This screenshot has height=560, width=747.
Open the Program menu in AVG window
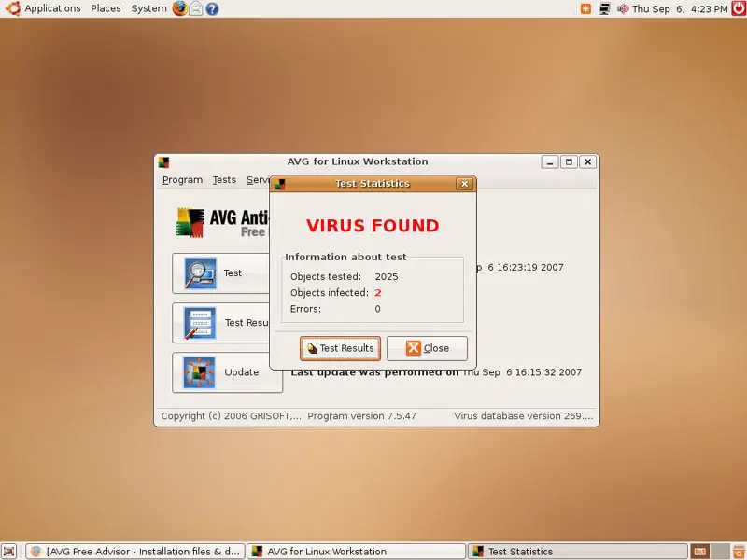click(182, 180)
